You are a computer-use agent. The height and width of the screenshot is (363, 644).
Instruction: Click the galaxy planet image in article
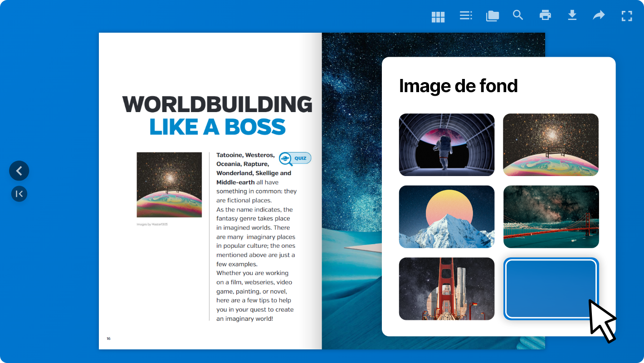pyautogui.click(x=169, y=185)
